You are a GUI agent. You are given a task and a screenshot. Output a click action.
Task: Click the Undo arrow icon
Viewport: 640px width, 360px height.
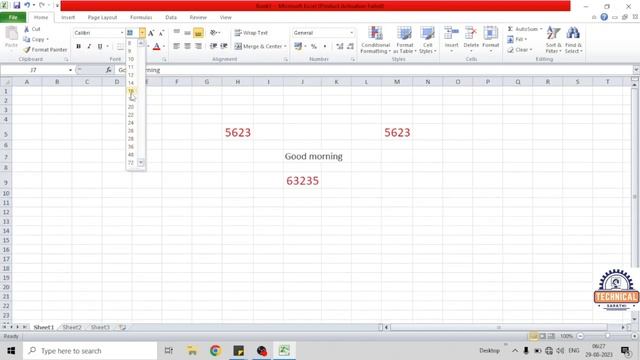coord(27,6)
